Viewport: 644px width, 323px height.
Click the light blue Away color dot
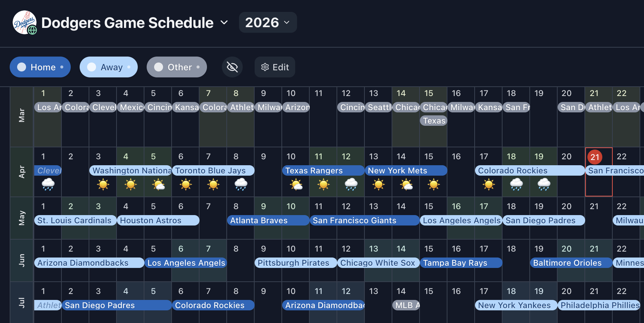(x=92, y=67)
